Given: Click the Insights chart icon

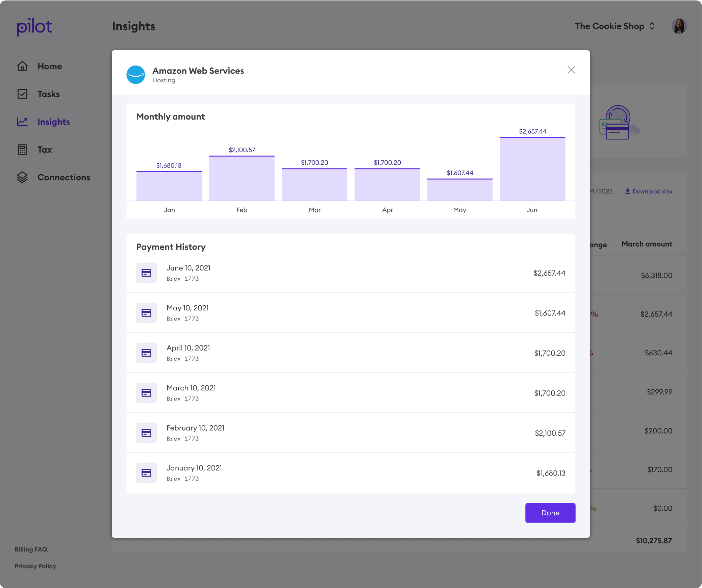Looking at the screenshot, I should [x=22, y=122].
